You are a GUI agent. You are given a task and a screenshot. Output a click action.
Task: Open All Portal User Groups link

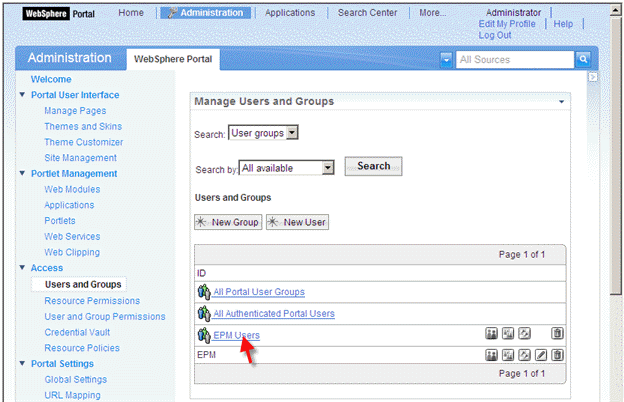tap(259, 292)
